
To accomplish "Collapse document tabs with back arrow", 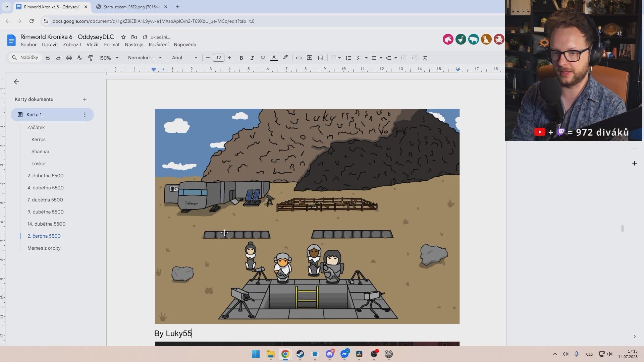I will [16, 82].
